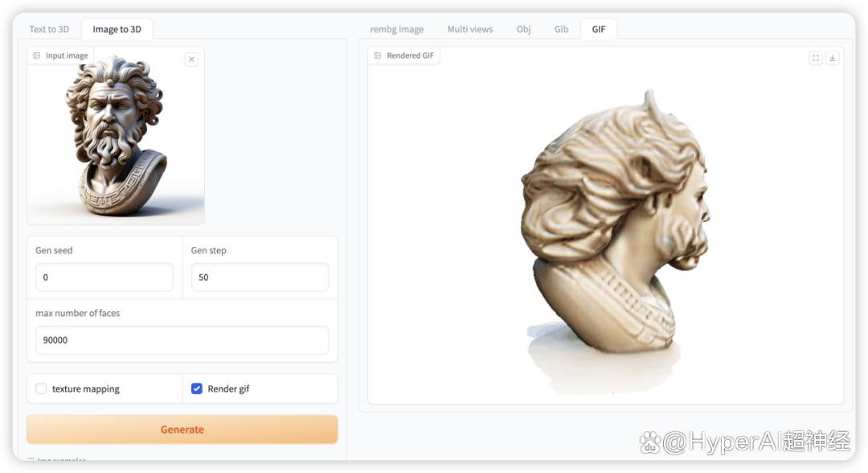Viewport: 868px width, 473px height.
Task: Click the bust input image thumbnail
Action: point(116,136)
